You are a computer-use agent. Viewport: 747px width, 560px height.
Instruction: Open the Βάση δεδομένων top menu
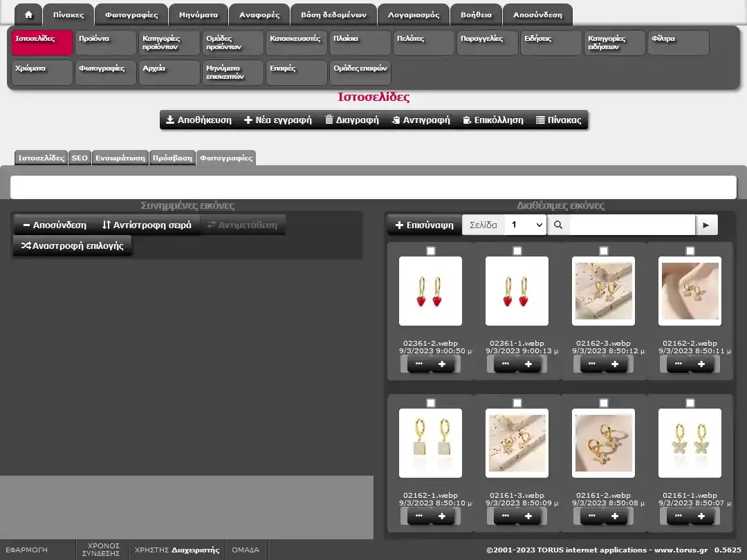[x=333, y=15]
